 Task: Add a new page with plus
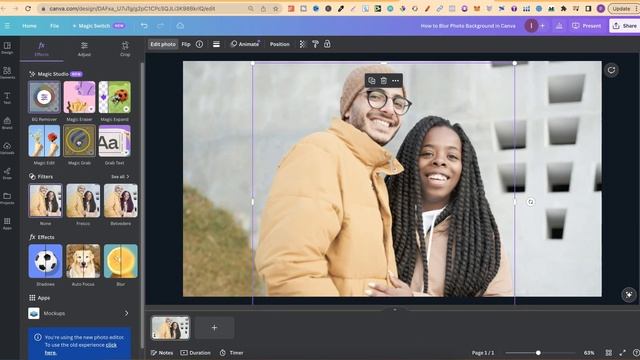(x=214, y=327)
